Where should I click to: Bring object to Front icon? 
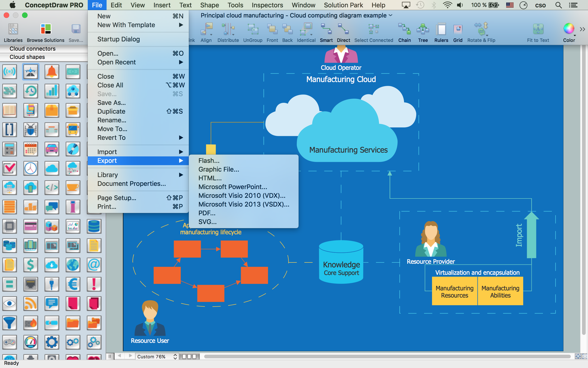click(x=272, y=29)
